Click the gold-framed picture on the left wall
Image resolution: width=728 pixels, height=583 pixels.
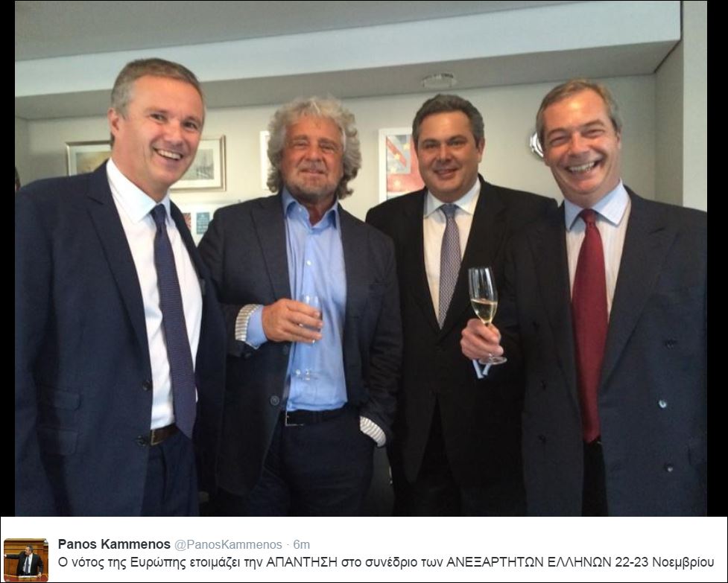coord(86,158)
